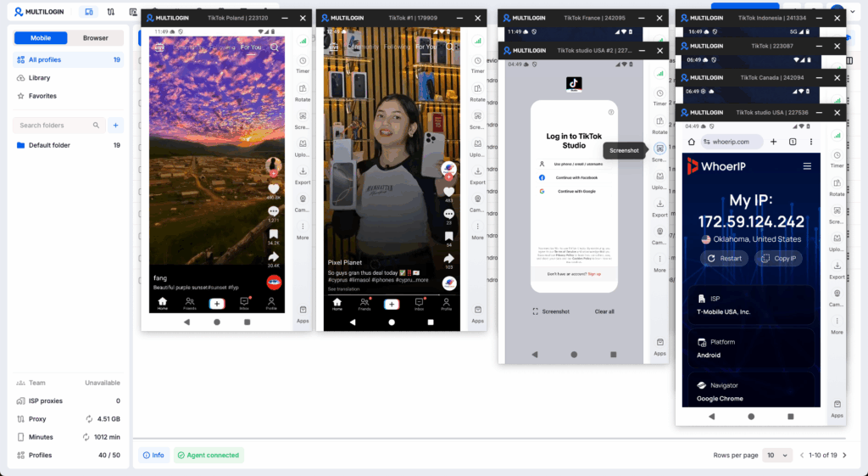This screenshot has height=476, width=868.
Task: Like the purple sunset TikTok video
Action: pos(274,190)
